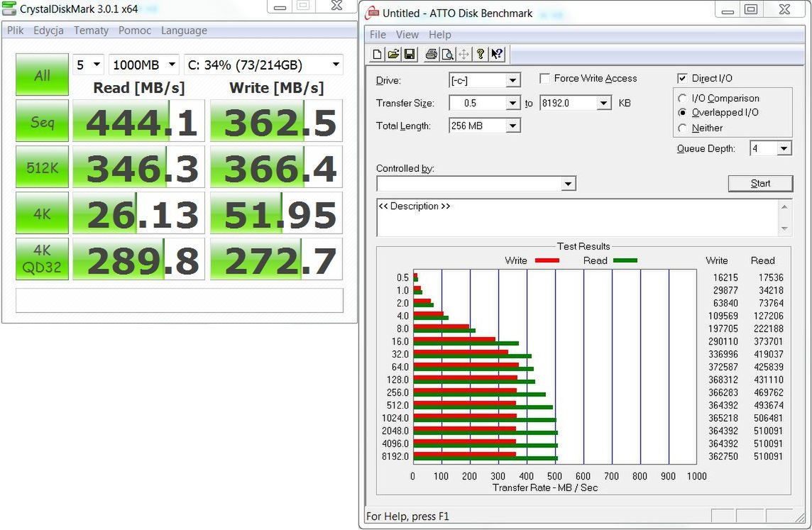Click the green All button
The width and height of the screenshot is (812, 530).
click(42, 74)
